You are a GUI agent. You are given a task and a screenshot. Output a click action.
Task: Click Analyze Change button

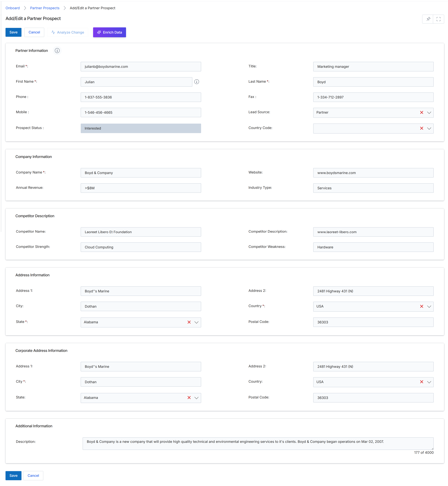pyautogui.click(x=68, y=32)
